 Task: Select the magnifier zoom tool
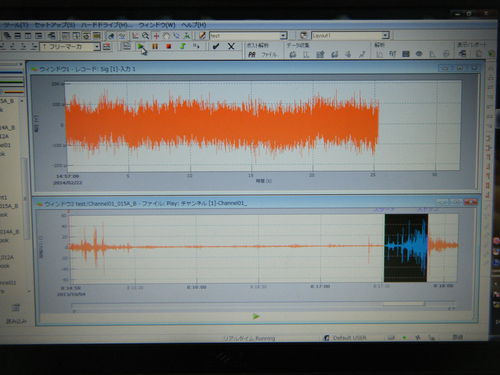tap(146, 35)
